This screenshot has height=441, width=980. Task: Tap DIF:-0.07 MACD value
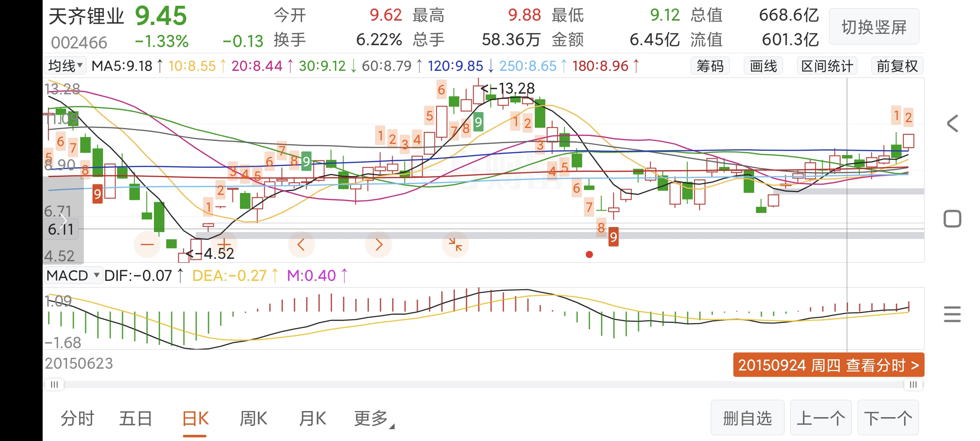(x=144, y=275)
